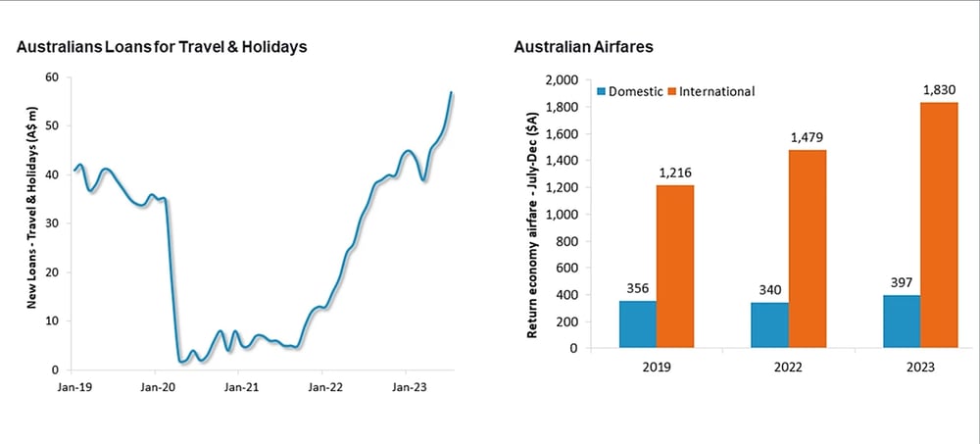Click the 2019 Domestic bar labeled 356
This screenshot has width=980, height=444.
(638, 323)
